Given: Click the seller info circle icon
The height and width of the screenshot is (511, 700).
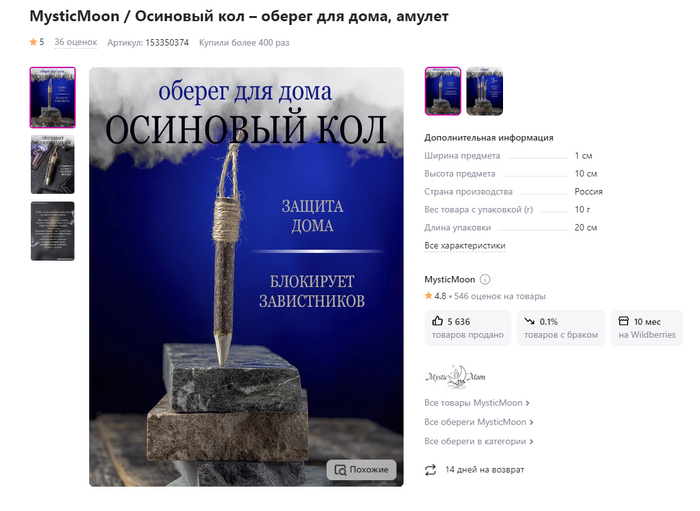Looking at the screenshot, I should click(485, 279).
